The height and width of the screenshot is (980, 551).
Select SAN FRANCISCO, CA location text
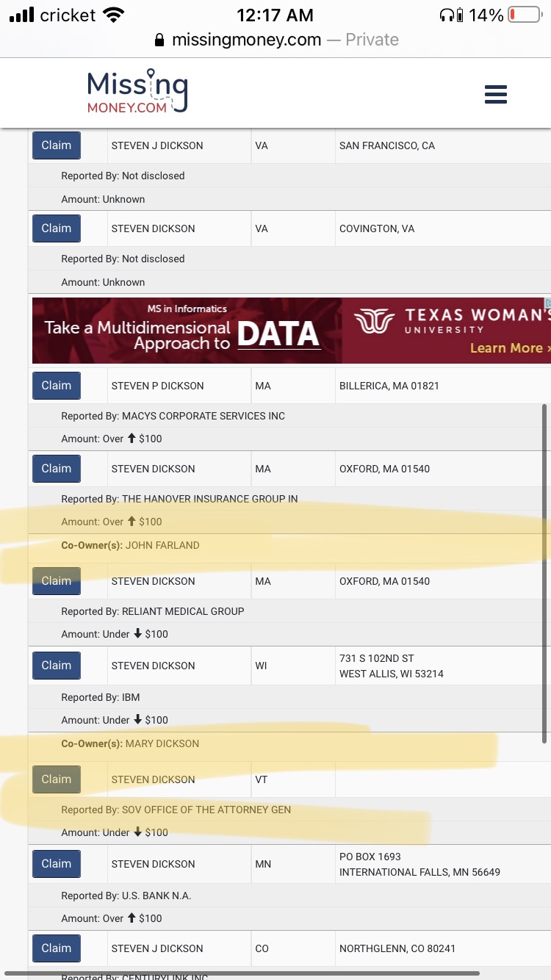click(387, 145)
